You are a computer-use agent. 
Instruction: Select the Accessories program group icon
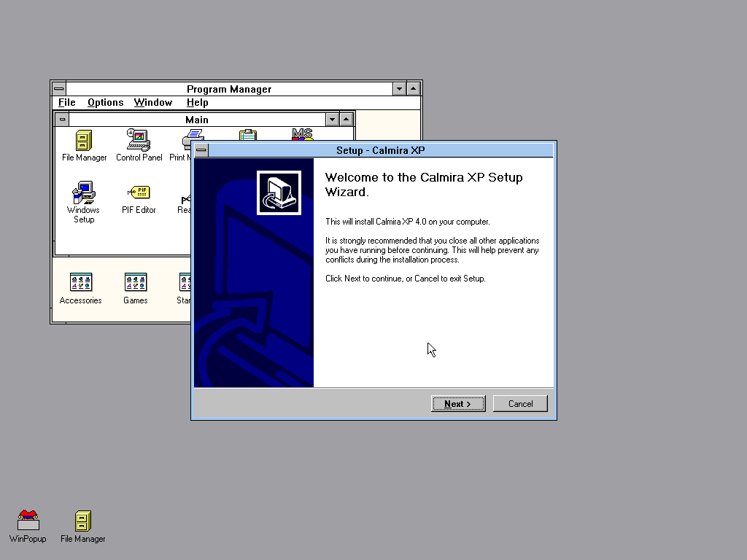[x=80, y=283]
